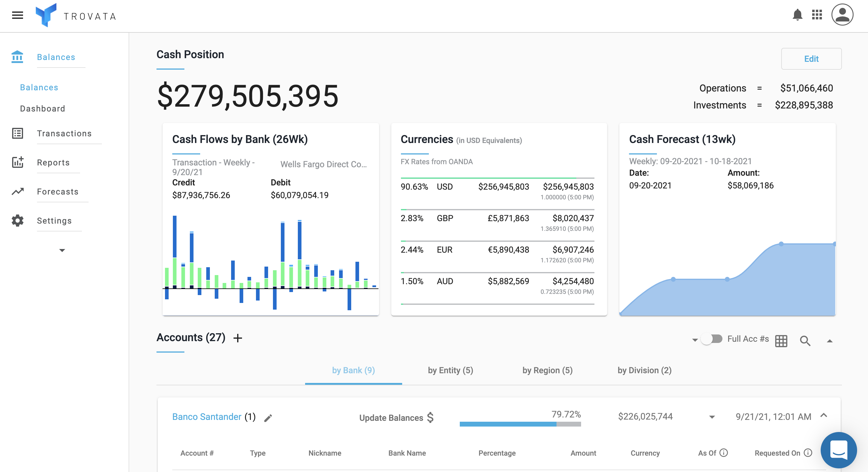Open the Banco Santander bank link
This screenshot has width=868, height=472.
(207, 417)
